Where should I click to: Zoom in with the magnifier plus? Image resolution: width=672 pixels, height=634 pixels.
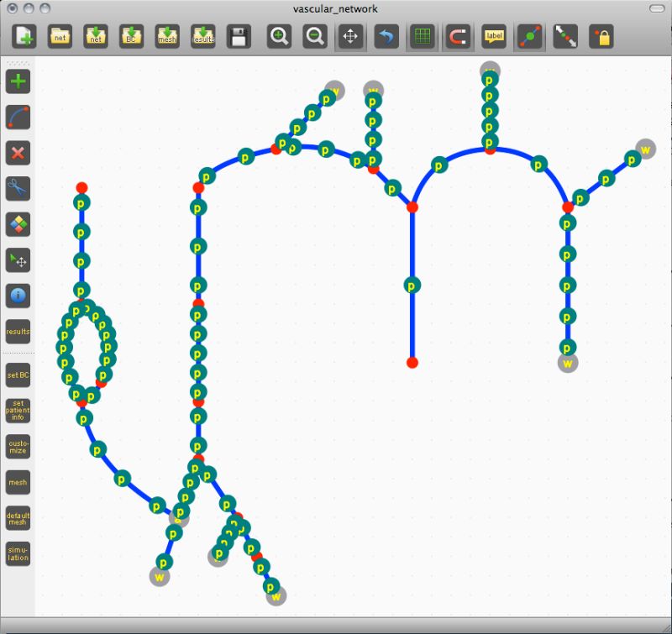coord(280,36)
